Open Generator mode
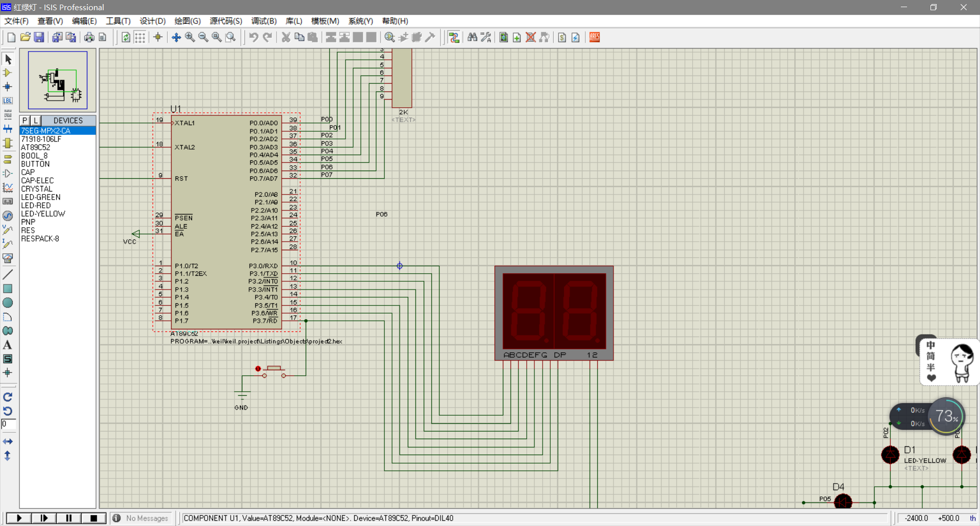Image resolution: width=980 pixels, height=526 pixels. (x=8, y=216)
